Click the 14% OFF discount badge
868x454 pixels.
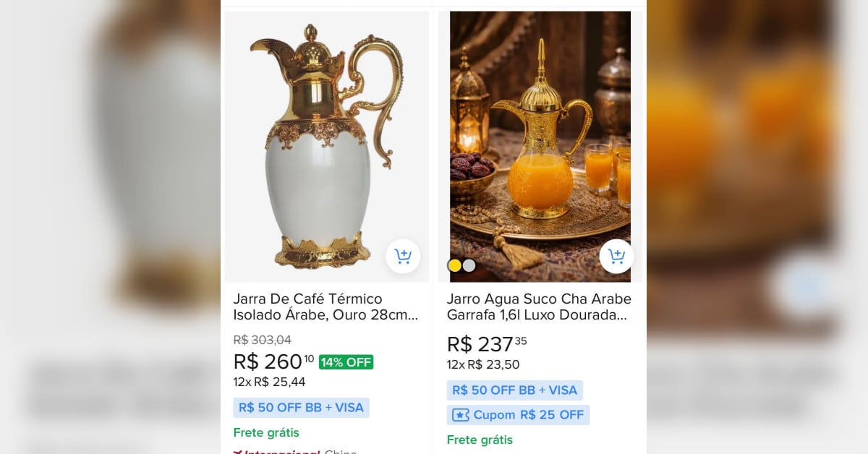click(x=346, y=362)
